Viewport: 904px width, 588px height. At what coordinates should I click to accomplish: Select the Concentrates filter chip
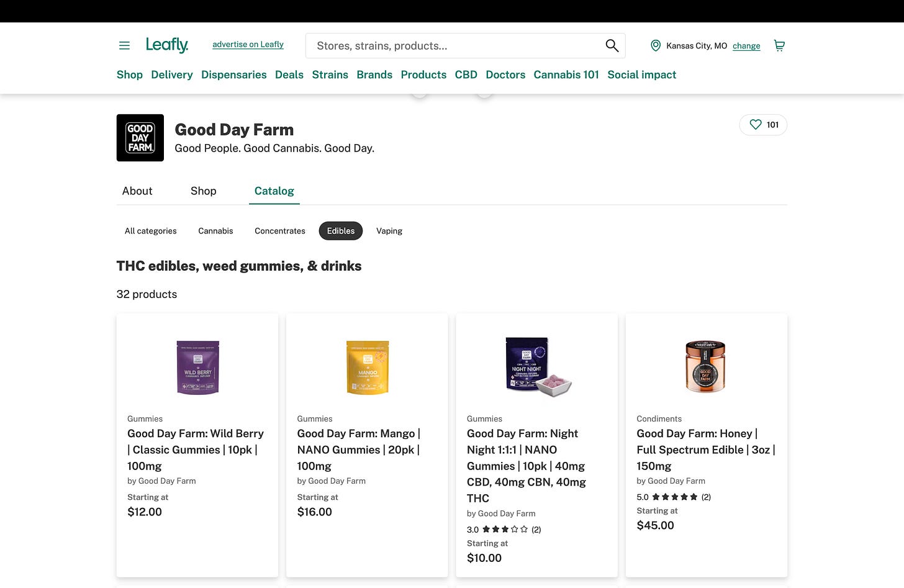(x=280, y=231)
